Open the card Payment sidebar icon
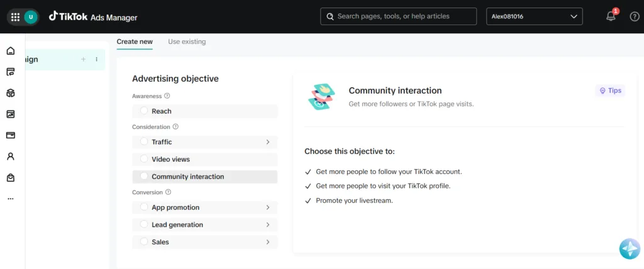This screenshot has height=269, width=644. (11, 135)
